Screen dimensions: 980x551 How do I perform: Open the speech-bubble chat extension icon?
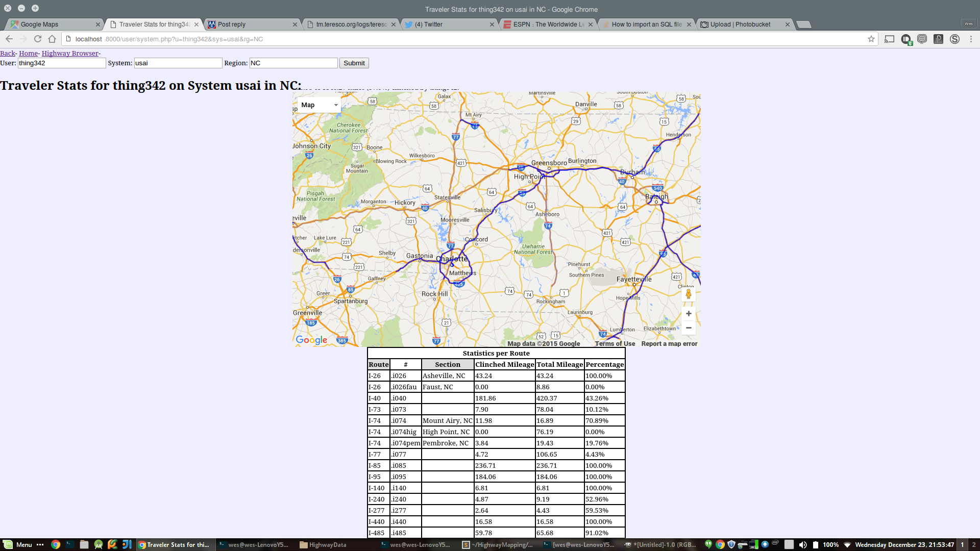(922, 39)
